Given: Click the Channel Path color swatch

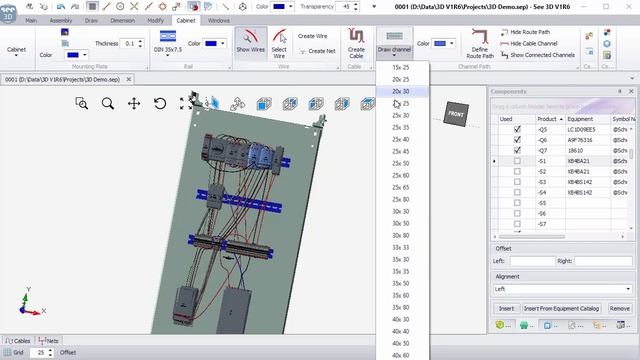Looking at the screenshot, I should coord(440,43).
